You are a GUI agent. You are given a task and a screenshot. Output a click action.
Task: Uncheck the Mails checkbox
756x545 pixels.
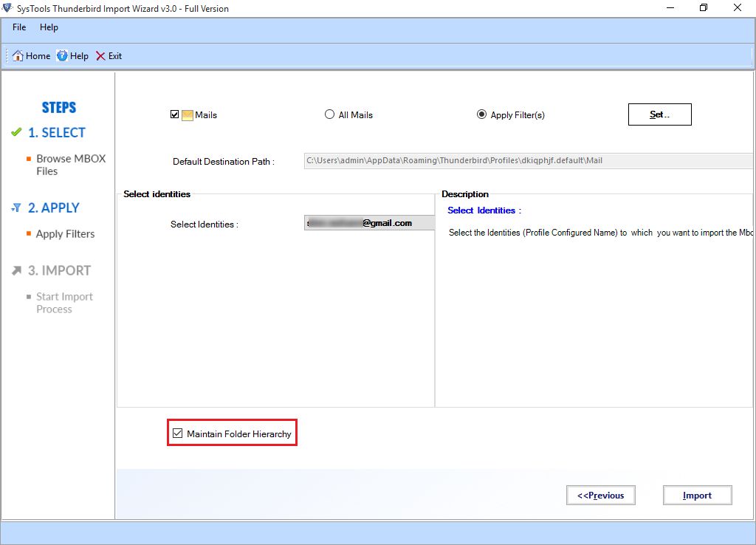(174, 114)
